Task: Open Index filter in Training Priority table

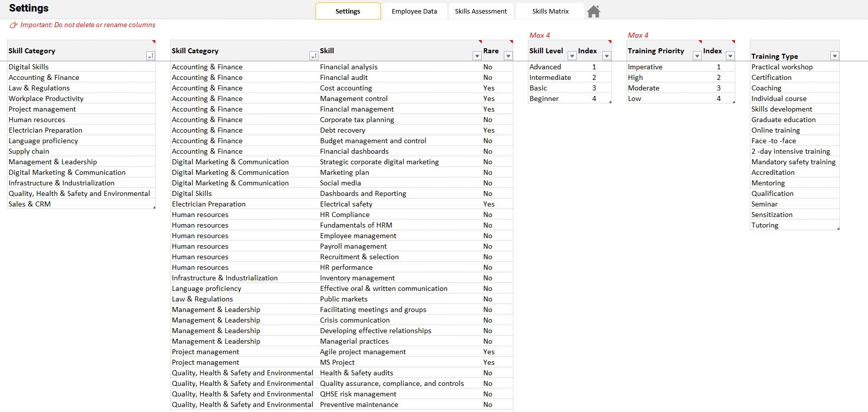Action: coord(730,56)
